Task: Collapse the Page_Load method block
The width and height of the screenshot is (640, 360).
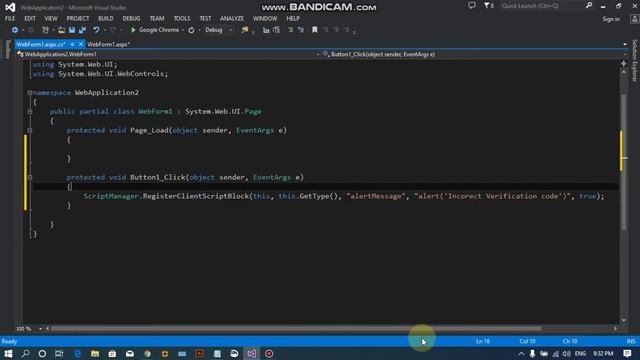Action: (x=30, y=130)
